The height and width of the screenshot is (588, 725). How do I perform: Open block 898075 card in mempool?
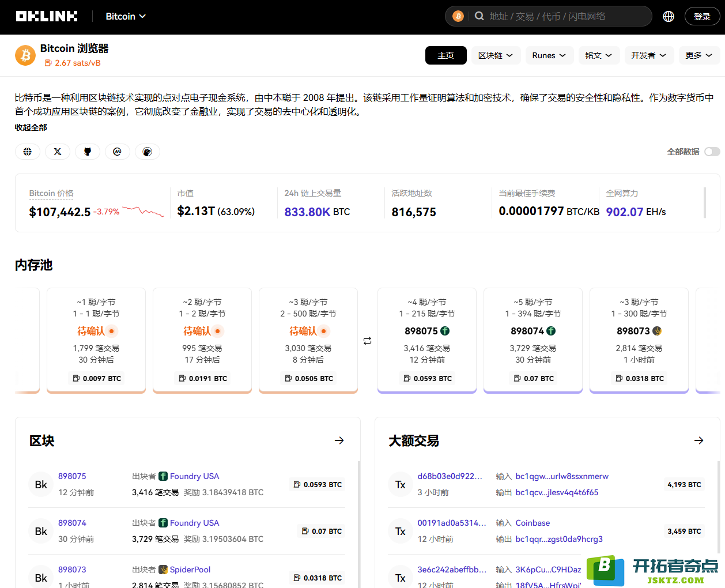tap(427, 340)
